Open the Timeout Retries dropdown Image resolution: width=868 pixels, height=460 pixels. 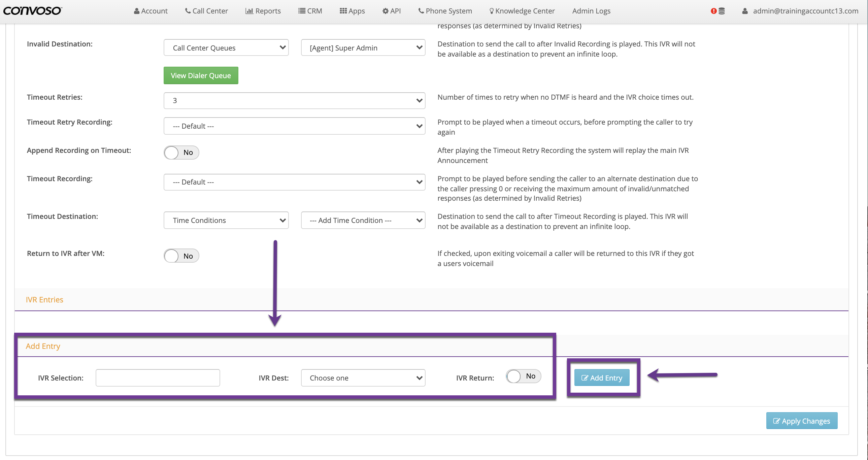coord(294,100)
